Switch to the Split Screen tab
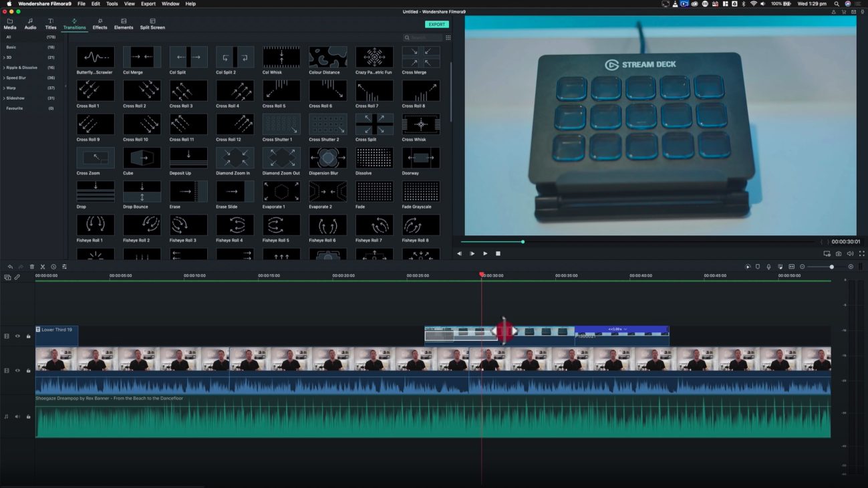This screenshot has width=868, height=488. pyautogui.click(x=152, y=24)
